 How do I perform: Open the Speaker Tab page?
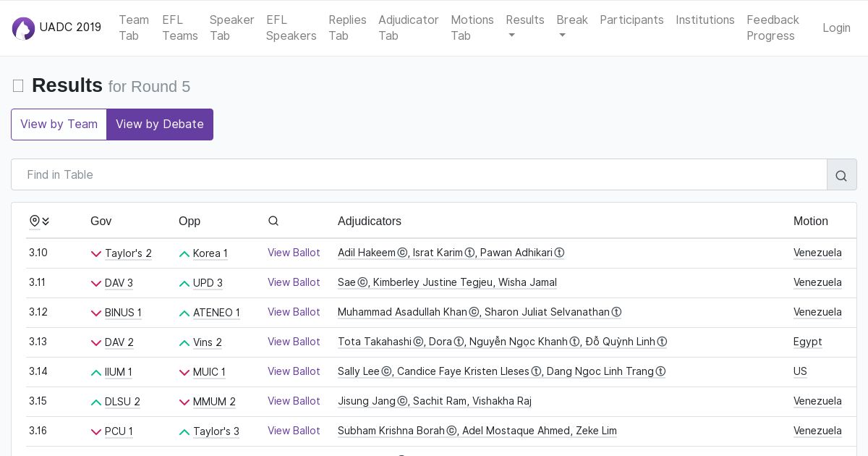point(231,28)
